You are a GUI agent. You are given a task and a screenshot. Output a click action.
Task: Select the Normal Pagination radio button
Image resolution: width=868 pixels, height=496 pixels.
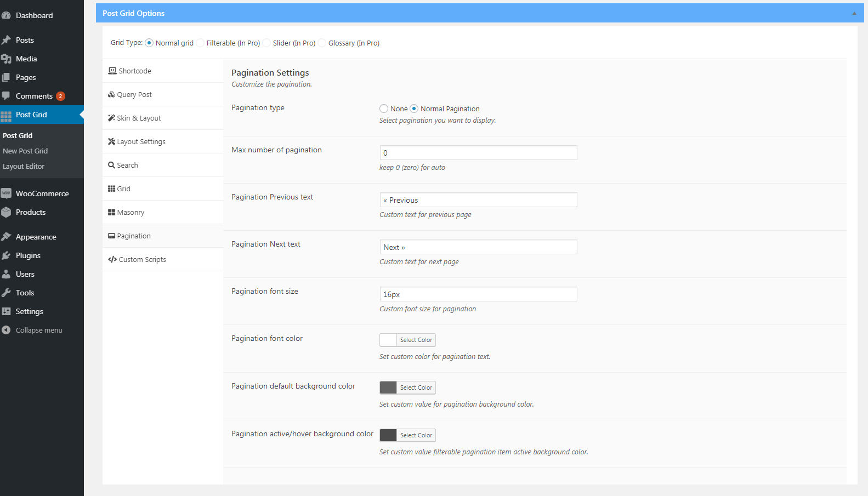(x=414, y=109)
